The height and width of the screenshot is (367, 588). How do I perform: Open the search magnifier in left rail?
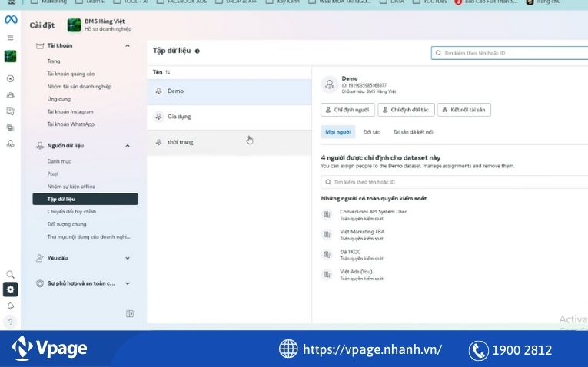11,275
